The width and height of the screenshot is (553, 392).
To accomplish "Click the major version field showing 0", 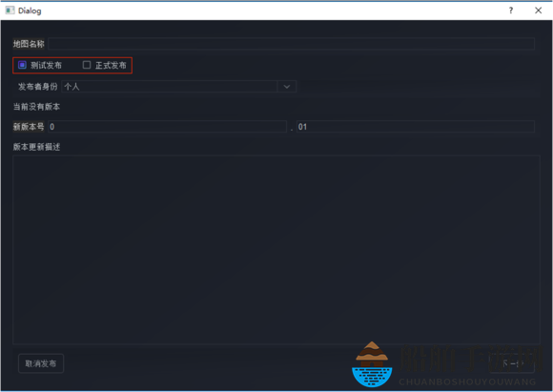I will (x=167, y=127).
